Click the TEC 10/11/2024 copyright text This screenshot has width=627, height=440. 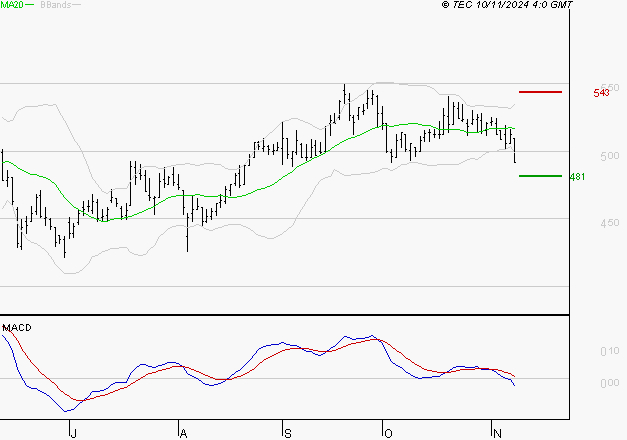(507, 5)
